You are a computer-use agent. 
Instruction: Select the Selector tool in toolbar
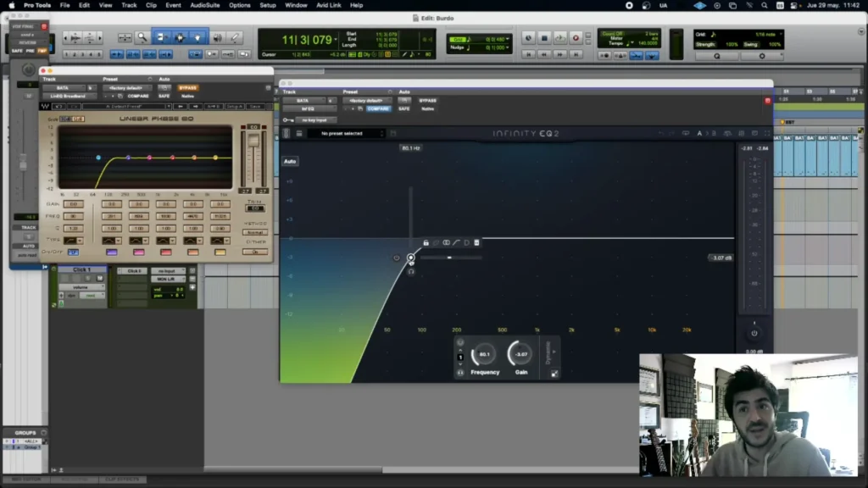(180, 37)
